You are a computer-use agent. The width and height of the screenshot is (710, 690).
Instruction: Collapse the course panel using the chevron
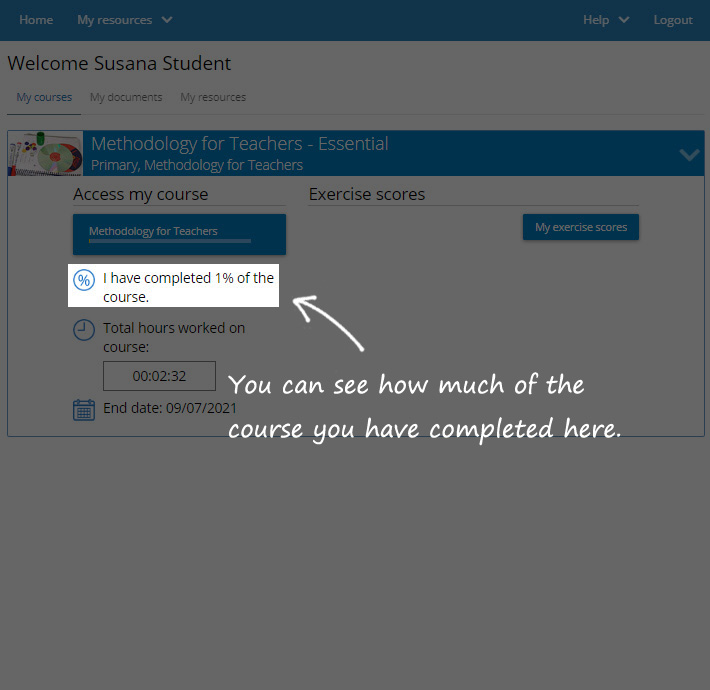click(689, 154)
